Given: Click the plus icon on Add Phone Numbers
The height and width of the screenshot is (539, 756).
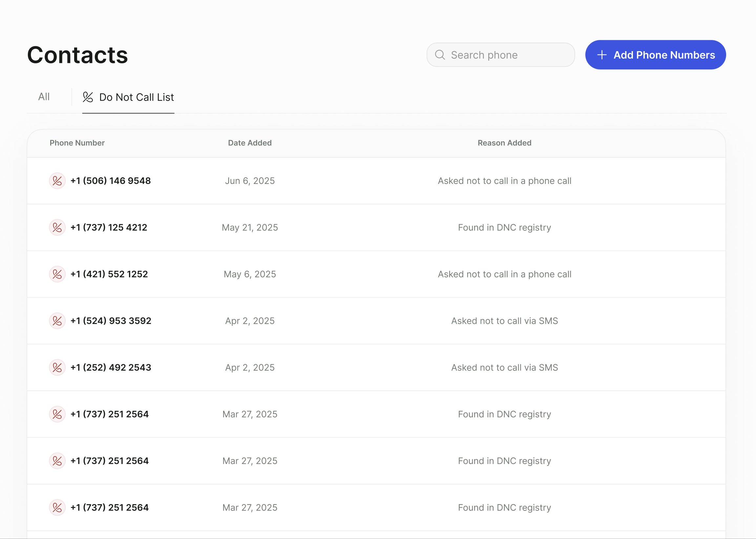Looking at the screenshot, I should point(602,55).
